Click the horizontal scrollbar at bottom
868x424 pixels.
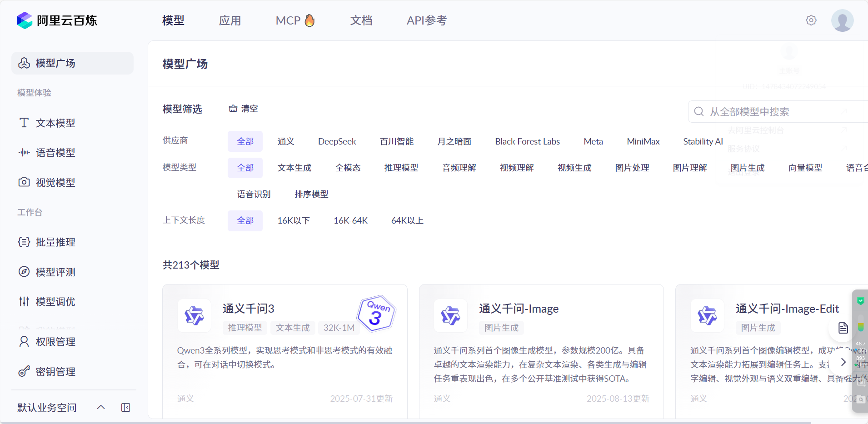coord(405,422)
